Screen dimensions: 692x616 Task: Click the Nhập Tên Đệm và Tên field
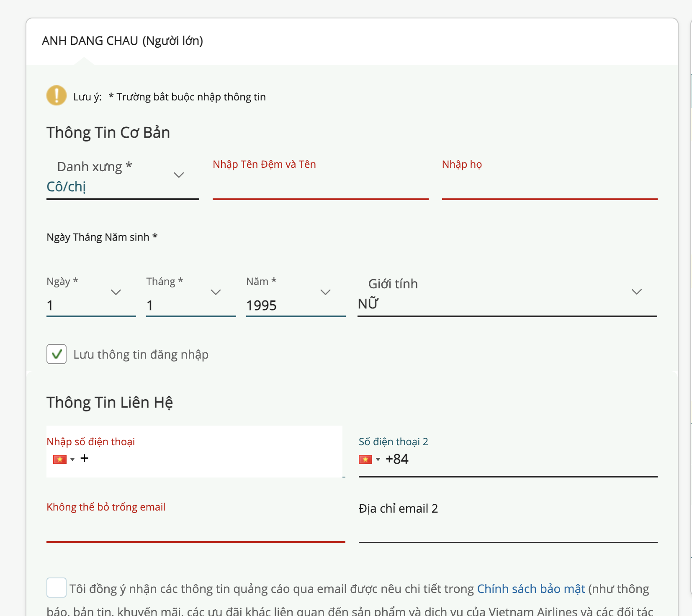click(x=320, y=178)
